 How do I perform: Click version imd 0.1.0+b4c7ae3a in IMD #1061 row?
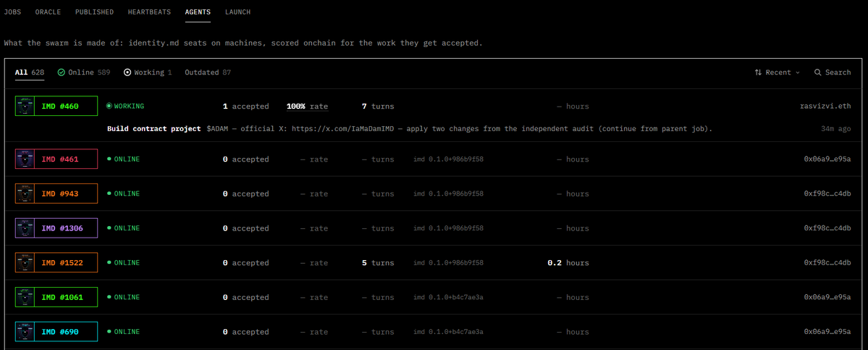tap(448, 297)
